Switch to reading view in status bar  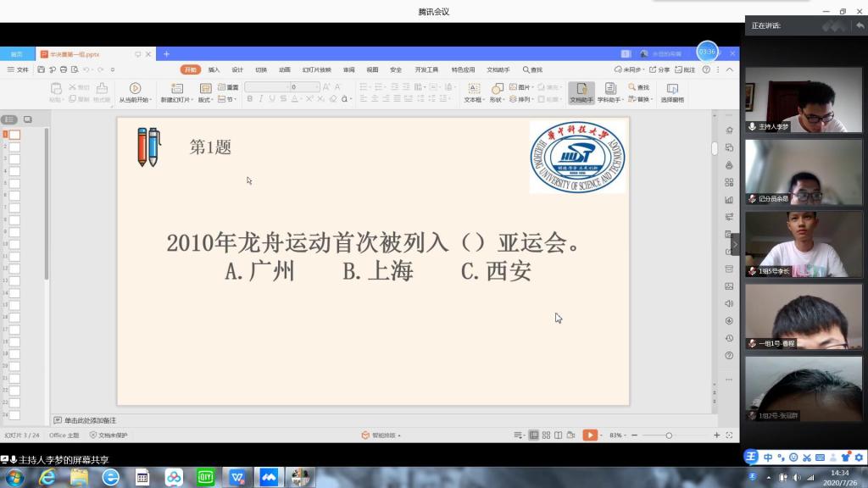559,435
